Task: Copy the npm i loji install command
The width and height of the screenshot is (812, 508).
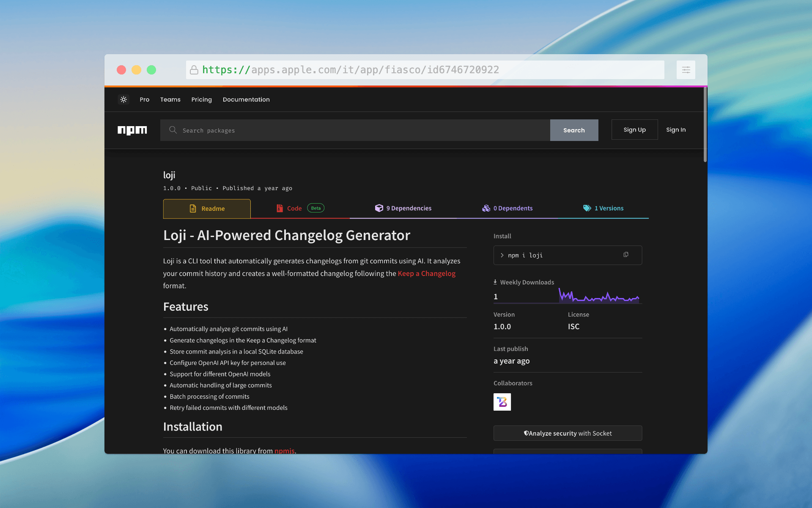Action: 626,254
